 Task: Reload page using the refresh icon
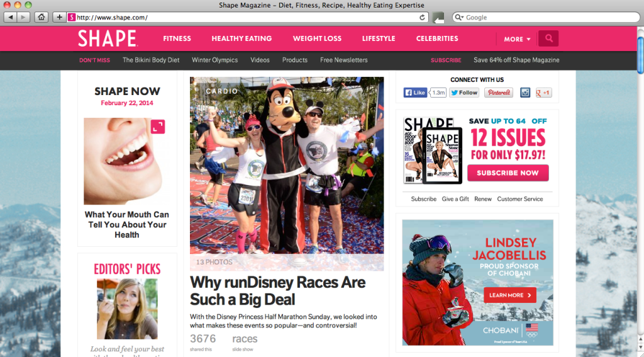point(422,17)
